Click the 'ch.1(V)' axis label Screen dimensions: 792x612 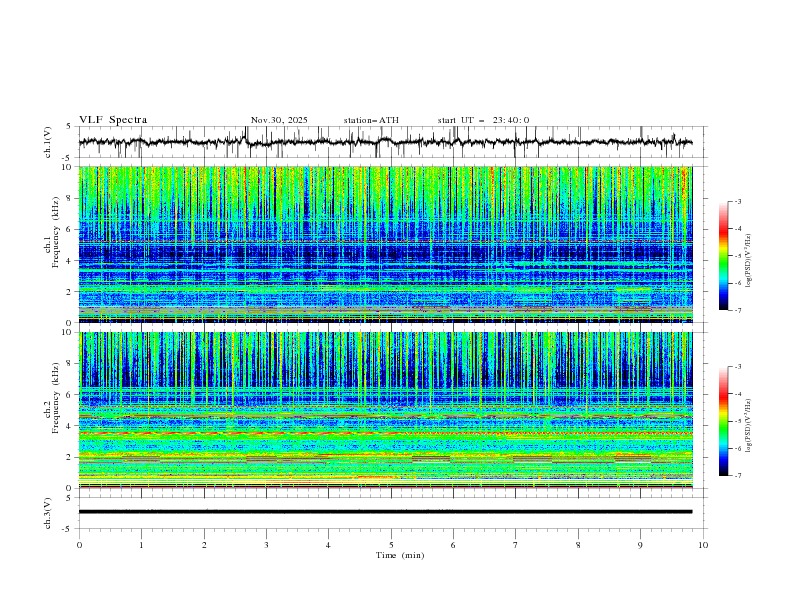click(48, 142)
